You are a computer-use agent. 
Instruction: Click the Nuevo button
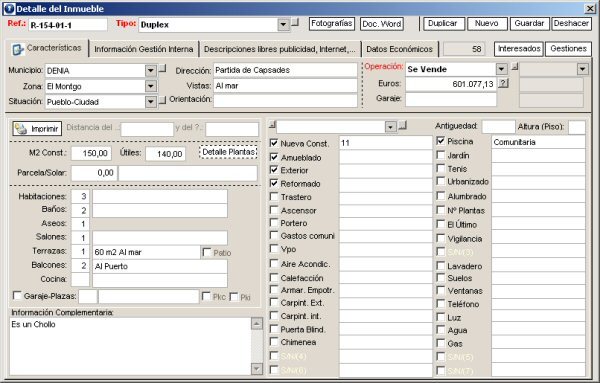click(x=487, y=23)
